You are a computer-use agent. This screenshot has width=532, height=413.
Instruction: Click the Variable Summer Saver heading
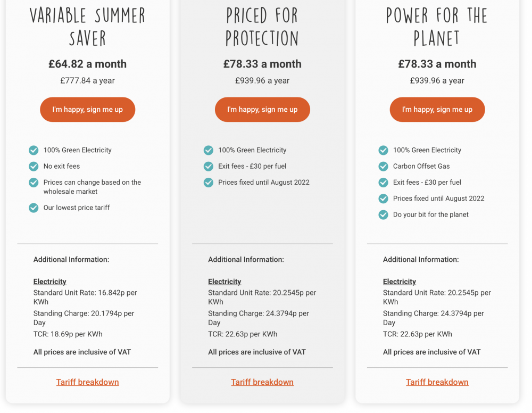(x=88, y=27)
